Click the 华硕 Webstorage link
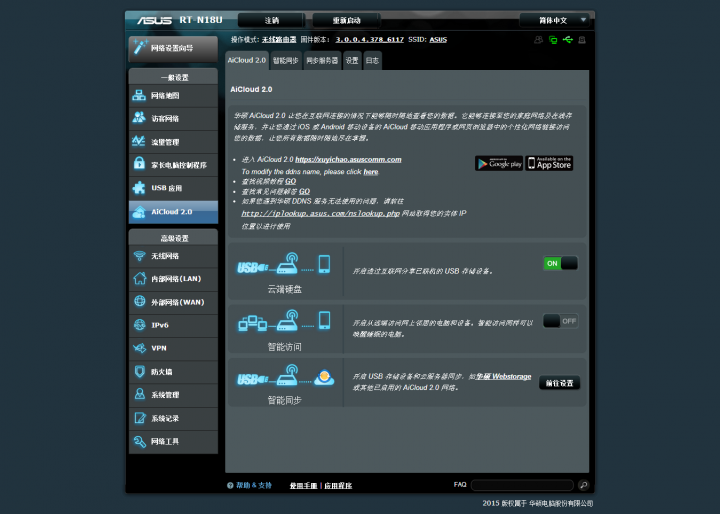This screenshot has width=720, height=514. pos(503,376)
